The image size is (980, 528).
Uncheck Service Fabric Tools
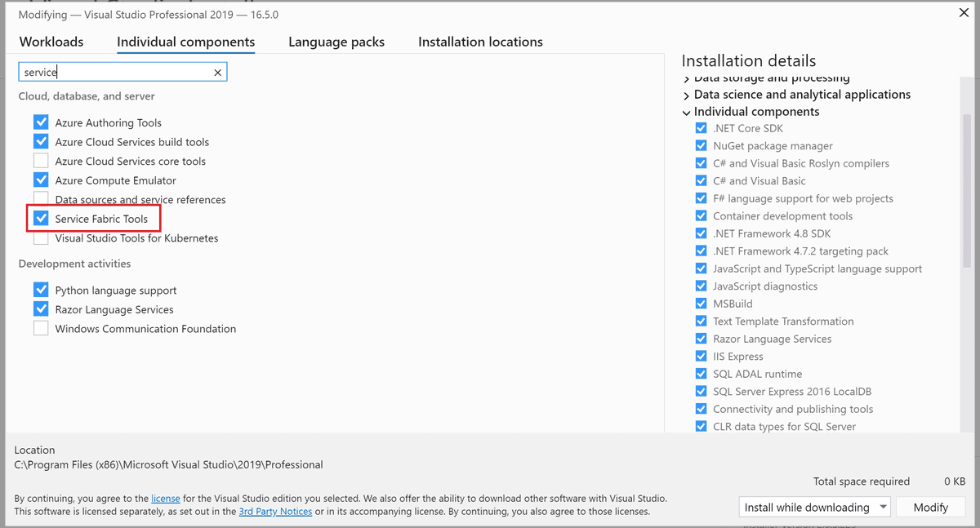(x=41, y=218)
